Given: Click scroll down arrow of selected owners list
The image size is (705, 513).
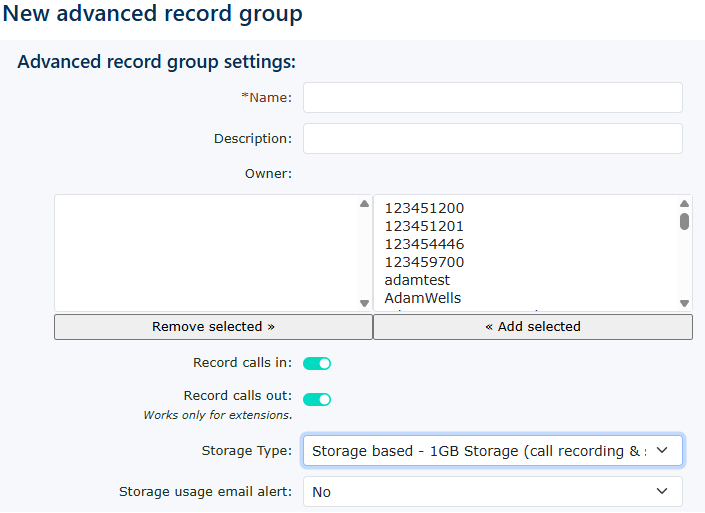Looking at the screenshot, I should [364, 303].
